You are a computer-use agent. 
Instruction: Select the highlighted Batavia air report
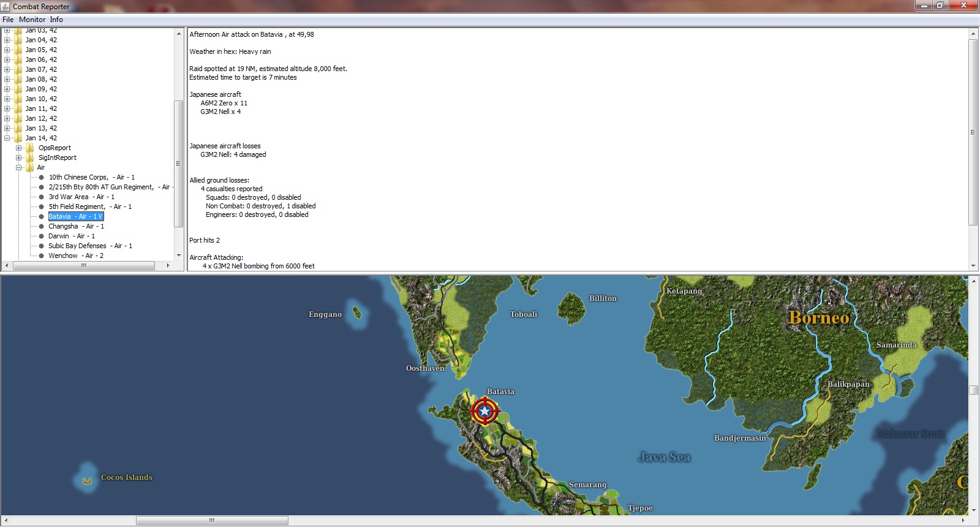(x=76, y=216)
